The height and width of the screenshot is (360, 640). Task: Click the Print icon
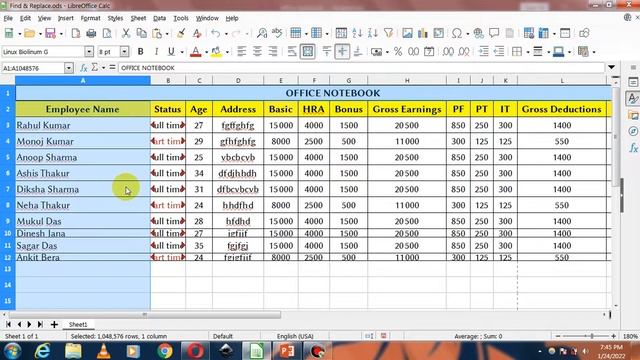[91, 33]
